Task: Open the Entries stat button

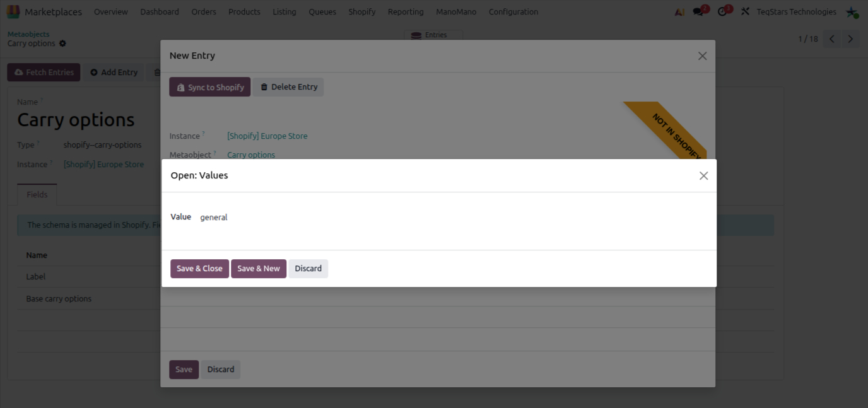Action: [433, 35]
